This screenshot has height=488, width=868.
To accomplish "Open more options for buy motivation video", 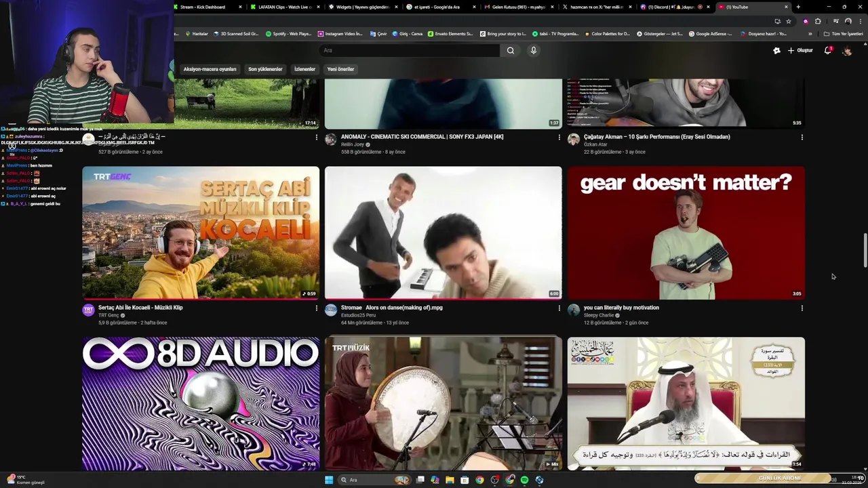I will coord(802,308).
